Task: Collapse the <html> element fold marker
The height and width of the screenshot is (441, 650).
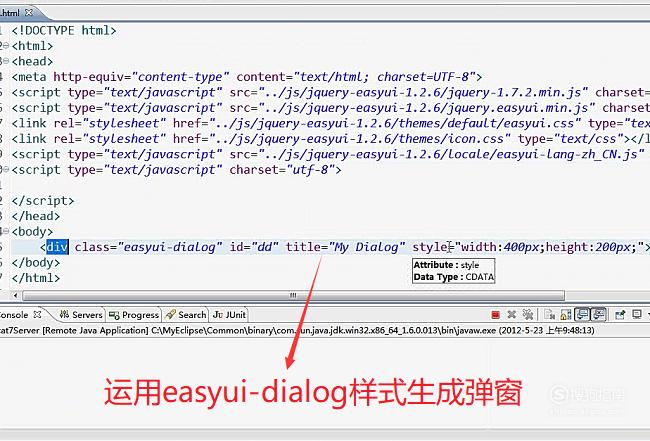Action: tap(5, 46)
